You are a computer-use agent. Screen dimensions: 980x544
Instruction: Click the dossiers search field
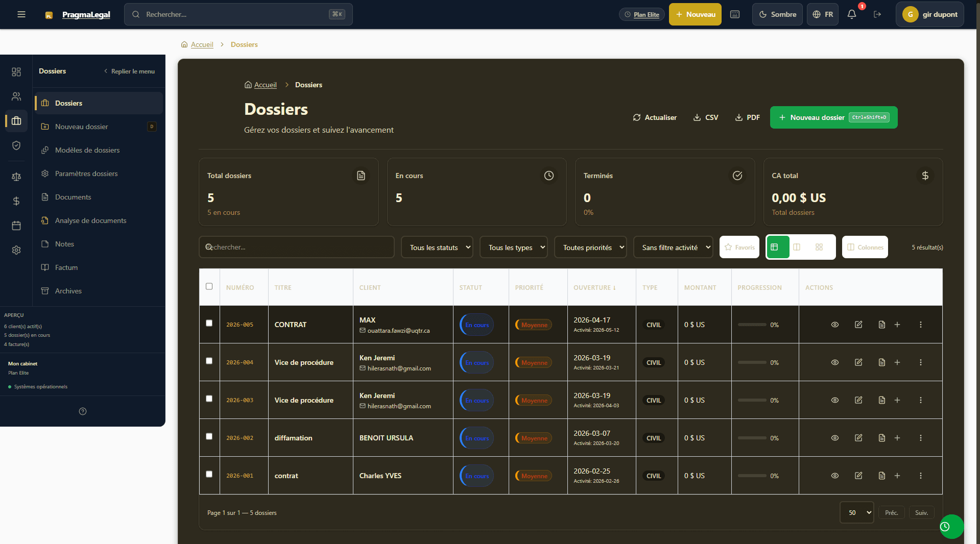(x=296, y=247)
